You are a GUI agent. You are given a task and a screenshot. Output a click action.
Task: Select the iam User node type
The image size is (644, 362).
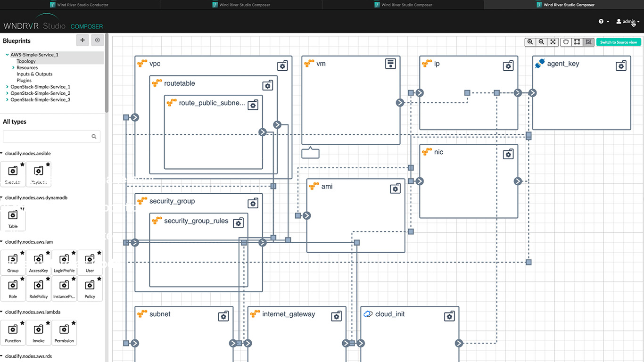(90, 263)
